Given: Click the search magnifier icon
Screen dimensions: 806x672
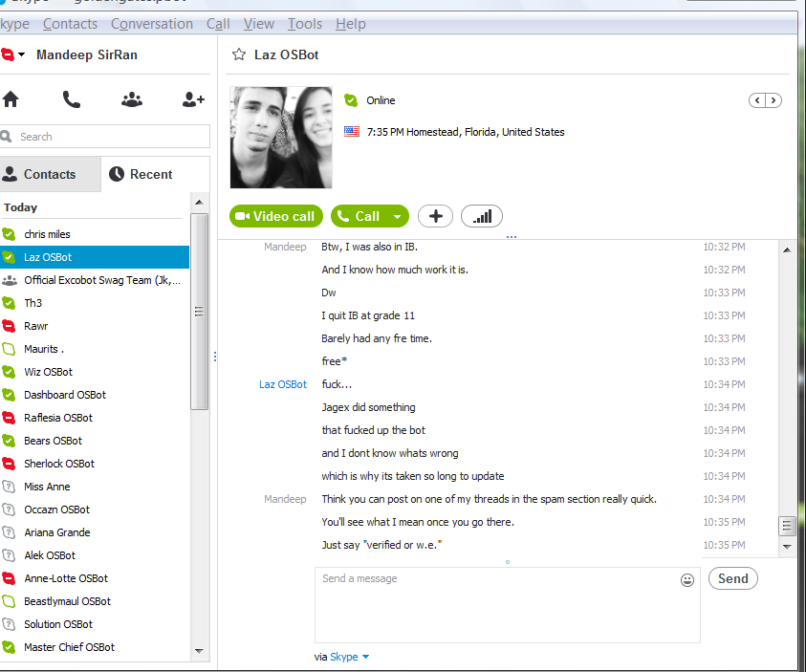Looking at the screenshot, I should point(6,136).
